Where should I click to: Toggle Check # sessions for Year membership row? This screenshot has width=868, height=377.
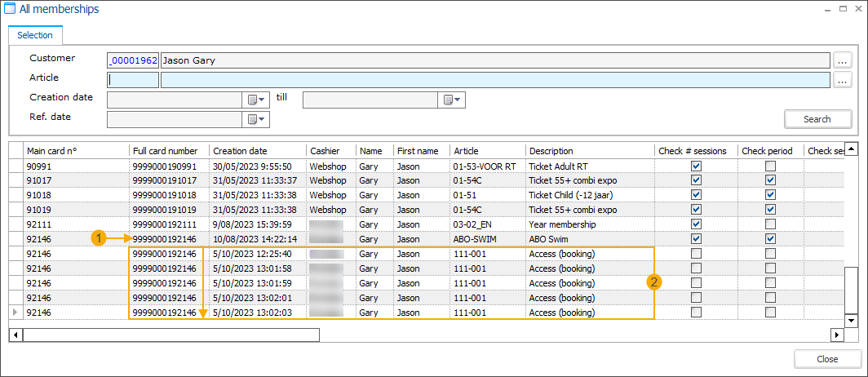tap(696, 224)
